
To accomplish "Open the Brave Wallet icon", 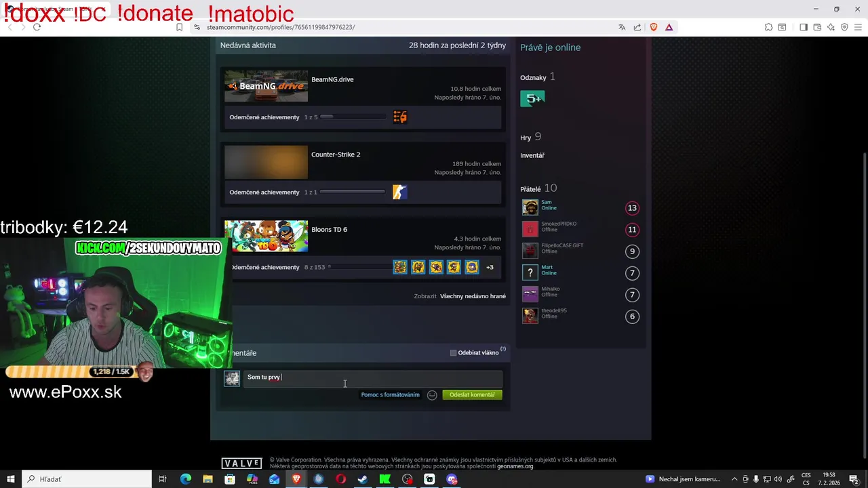I will pyautogui.click(x=817, y=27).
